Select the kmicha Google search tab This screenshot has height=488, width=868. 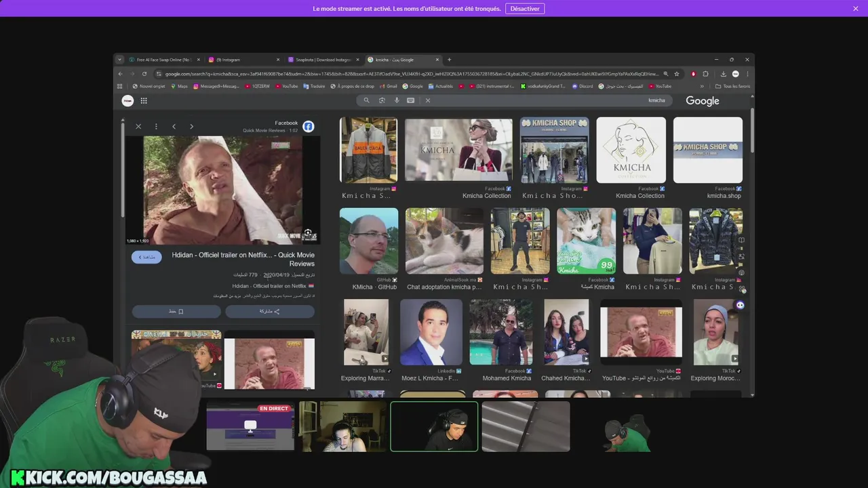click(403, 60)
